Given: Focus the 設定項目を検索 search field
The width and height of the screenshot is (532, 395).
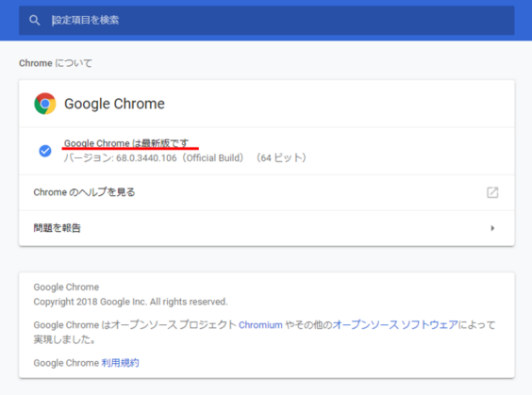Looking at the screenshot, I should tap(266, 21).
